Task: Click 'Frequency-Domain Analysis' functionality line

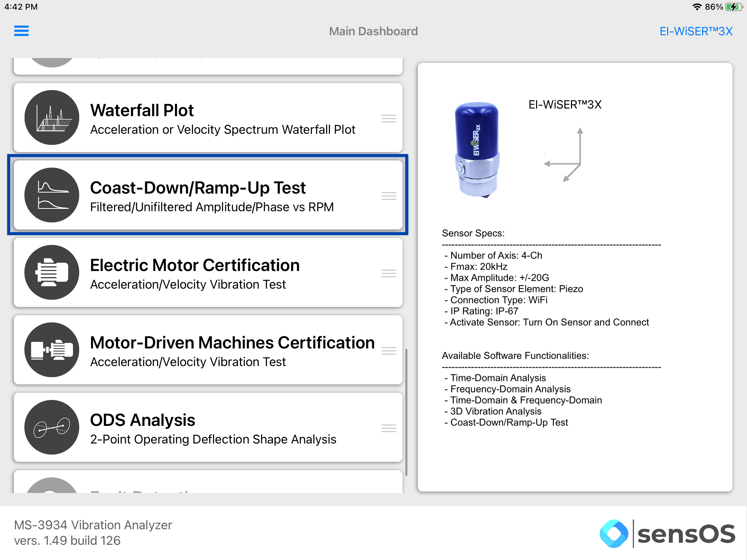Action: 508,389
